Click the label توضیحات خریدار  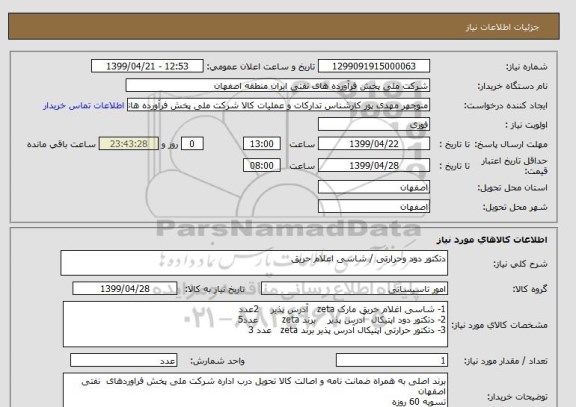pos(517,397)
